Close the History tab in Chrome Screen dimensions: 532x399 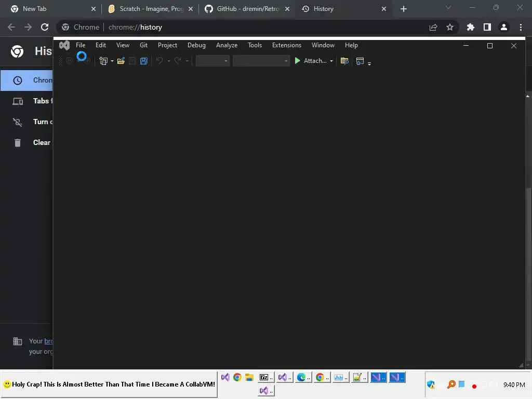(384, 9)
